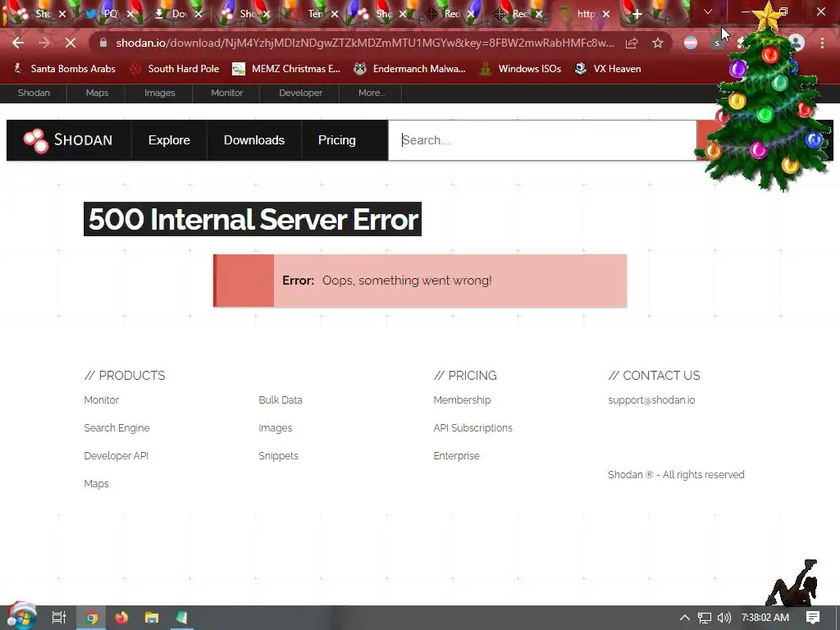Click the green notepad app in taskbar
Viewport: 840px width, 630px height.
pos(181,618)
